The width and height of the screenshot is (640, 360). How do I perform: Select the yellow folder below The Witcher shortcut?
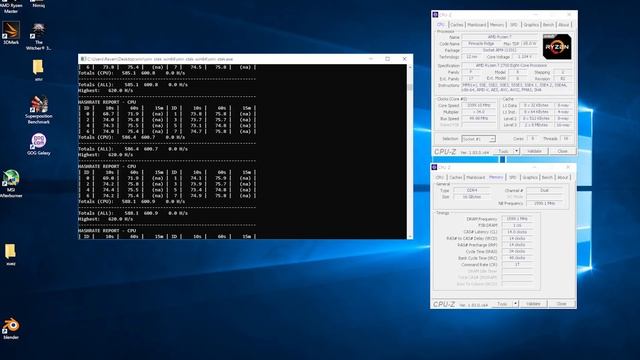[38, 70]
